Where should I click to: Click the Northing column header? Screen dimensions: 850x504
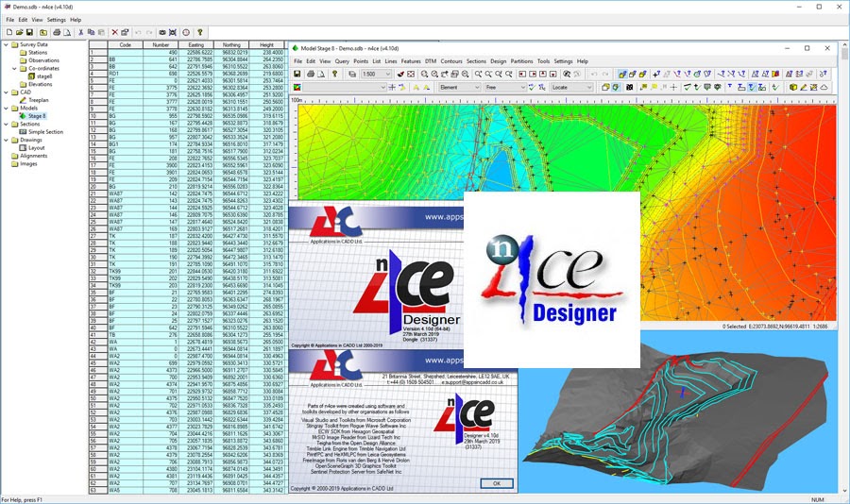click(231, 45)
